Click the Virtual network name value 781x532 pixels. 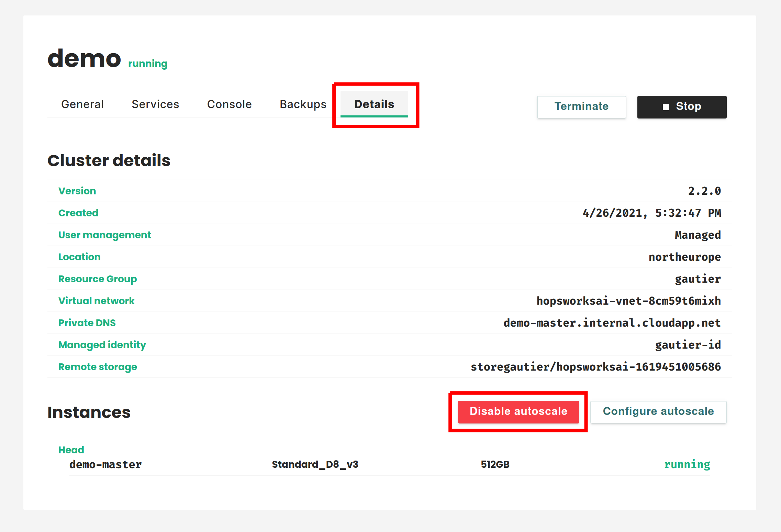pyautogui.click(x=628, y=301)
